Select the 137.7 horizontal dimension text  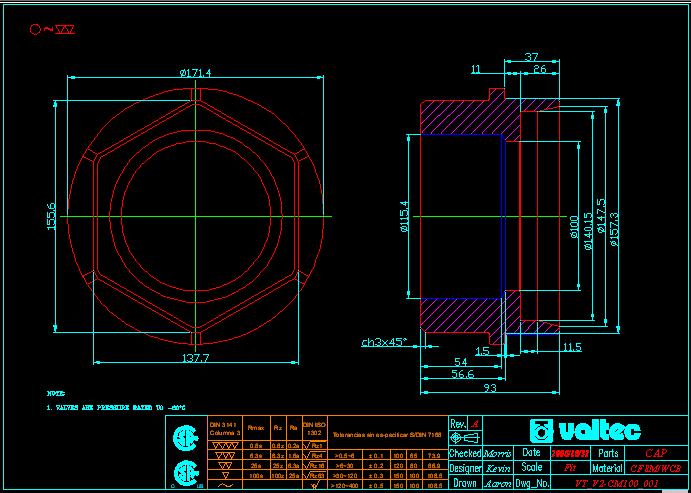[194, 358]
